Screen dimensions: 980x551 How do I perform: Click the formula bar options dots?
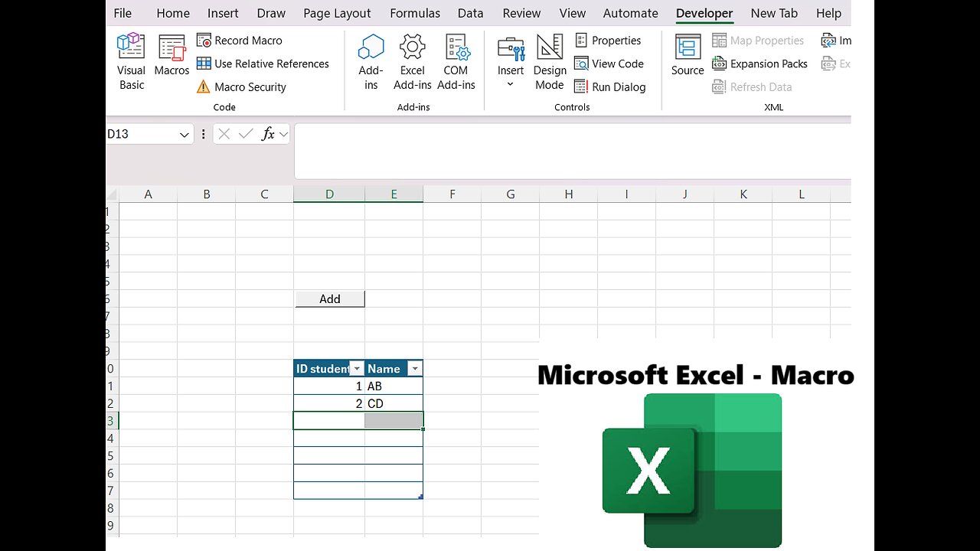click(x=203, y=135)
